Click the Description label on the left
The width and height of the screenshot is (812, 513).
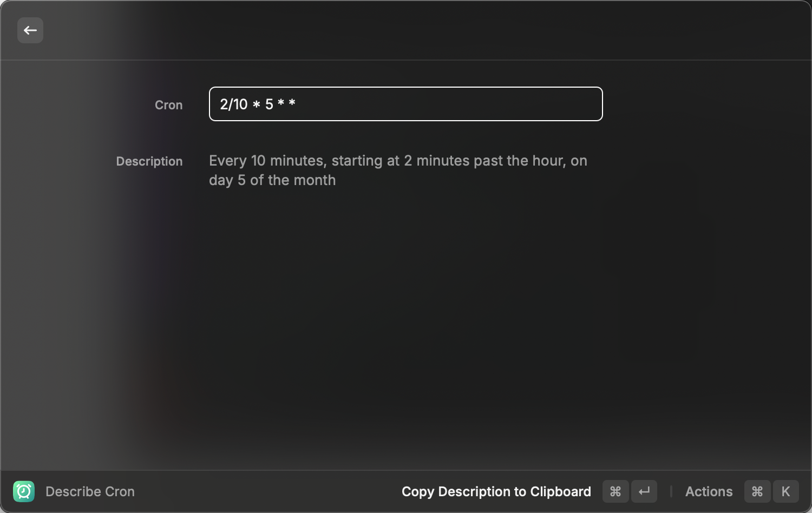tap(149, 161)
